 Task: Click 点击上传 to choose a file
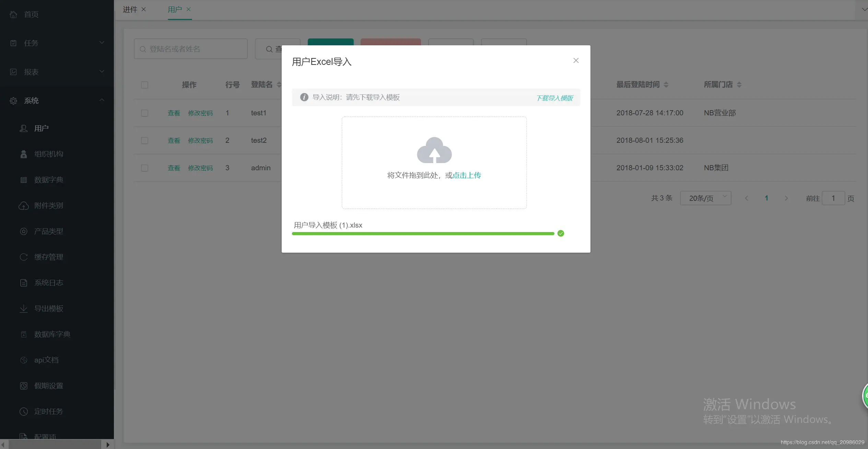(x=467, y=175)
